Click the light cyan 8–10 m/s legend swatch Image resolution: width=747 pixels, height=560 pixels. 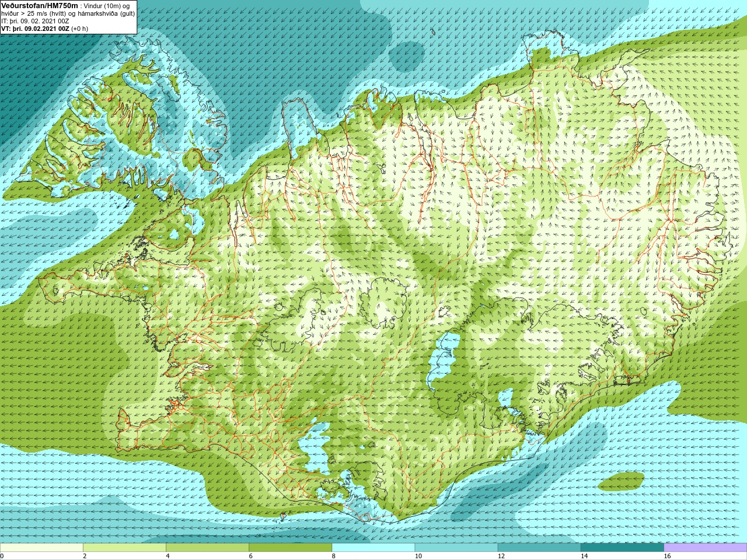[x=373, y=547]
